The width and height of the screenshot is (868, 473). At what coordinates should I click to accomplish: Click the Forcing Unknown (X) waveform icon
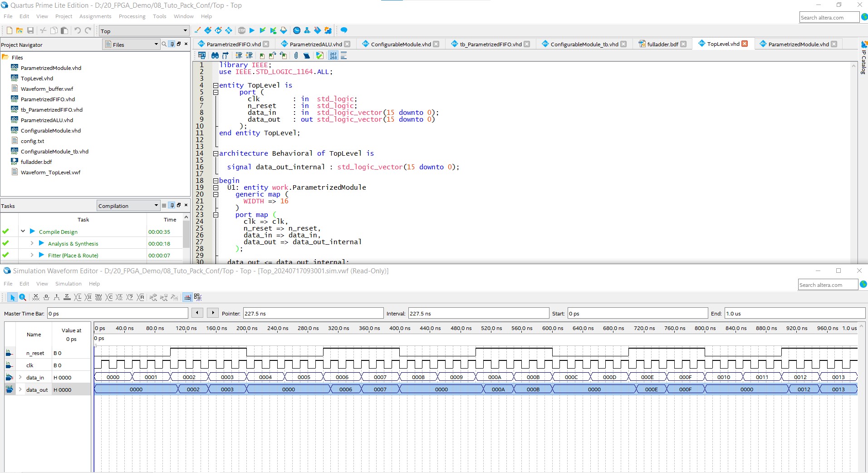36,297
